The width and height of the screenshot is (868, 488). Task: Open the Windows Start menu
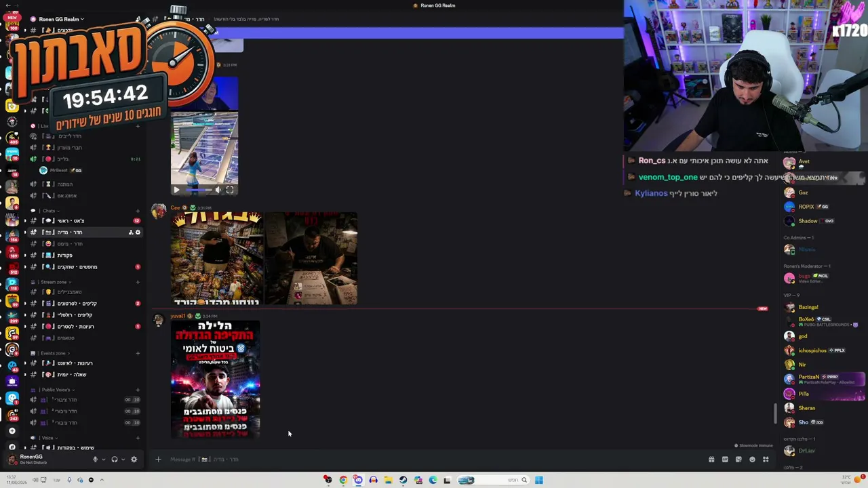pos(538,481)
